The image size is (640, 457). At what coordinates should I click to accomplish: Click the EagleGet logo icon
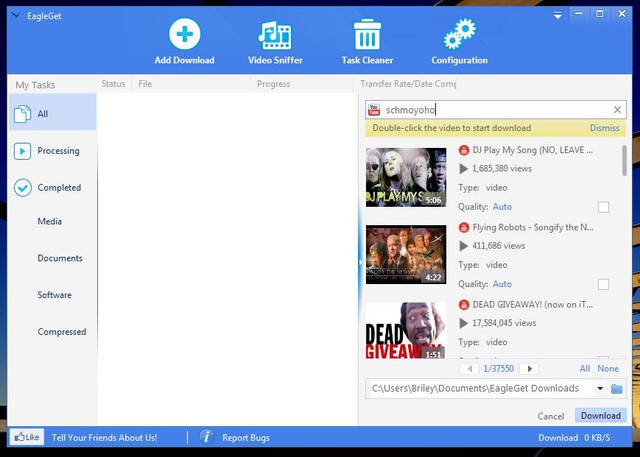tap(16, 16)
